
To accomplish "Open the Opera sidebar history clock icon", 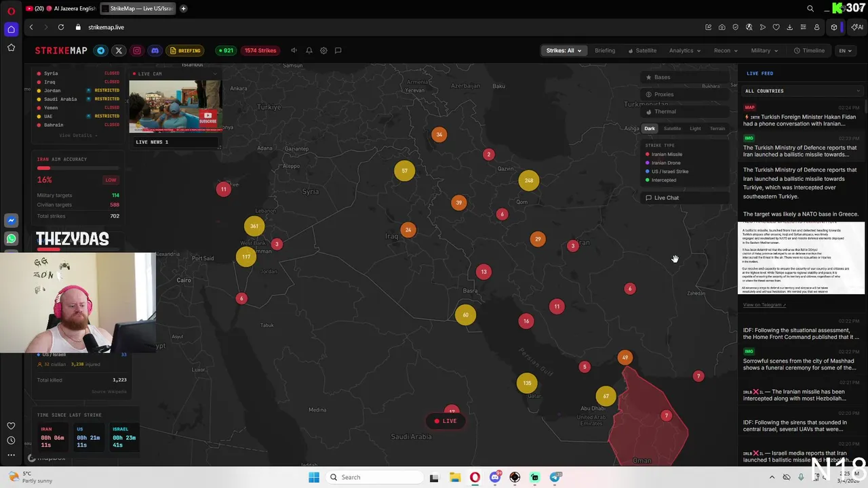I will tap(11, 441).
